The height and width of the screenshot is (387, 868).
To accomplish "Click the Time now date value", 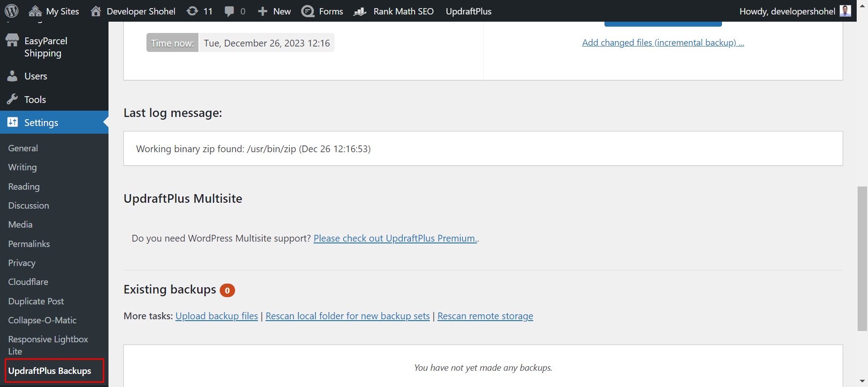I will pyautogui.click(x=267, y=43).
